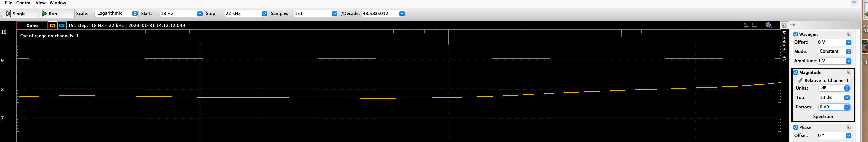868x142 pixels.
Task: Toggle the Magnitude checkbox
Action: click(795, 73)
